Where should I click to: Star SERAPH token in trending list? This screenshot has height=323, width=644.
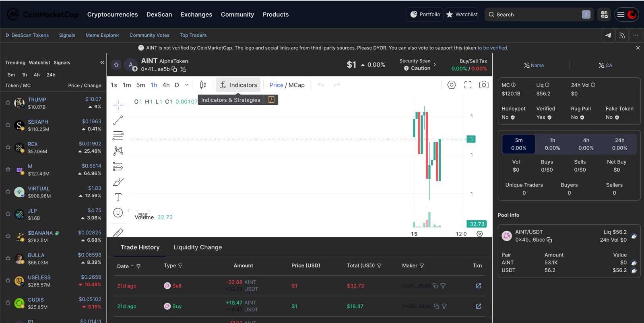(x=8, y=125)
